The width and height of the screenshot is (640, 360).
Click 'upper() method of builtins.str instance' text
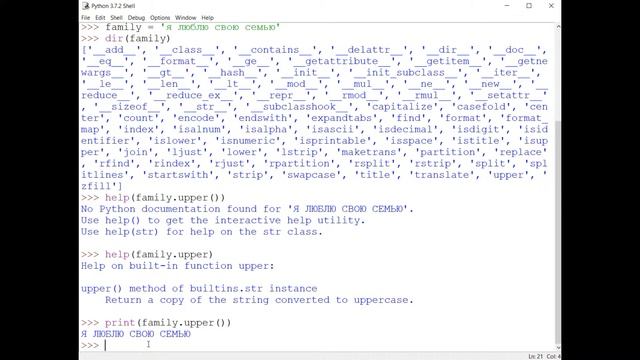point(199,289)
